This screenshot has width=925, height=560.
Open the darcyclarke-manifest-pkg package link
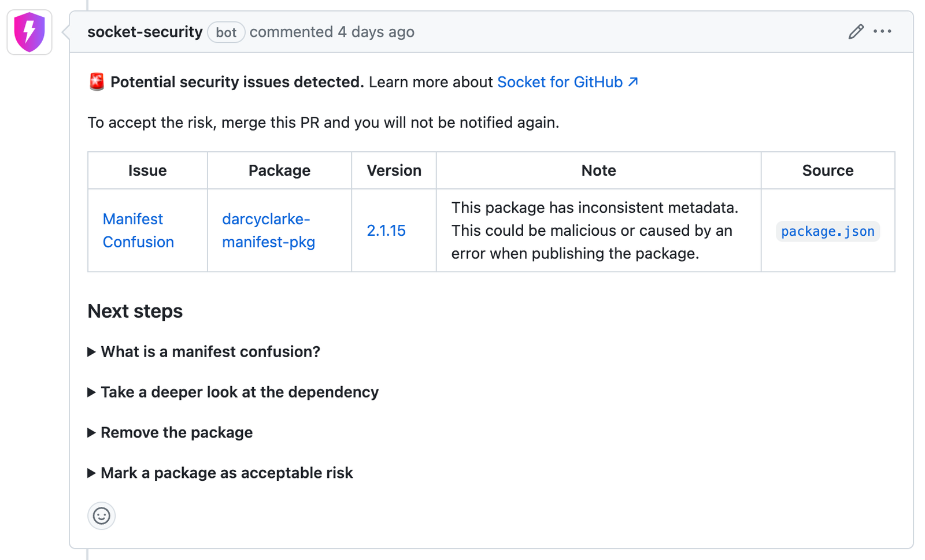(269, 231)
